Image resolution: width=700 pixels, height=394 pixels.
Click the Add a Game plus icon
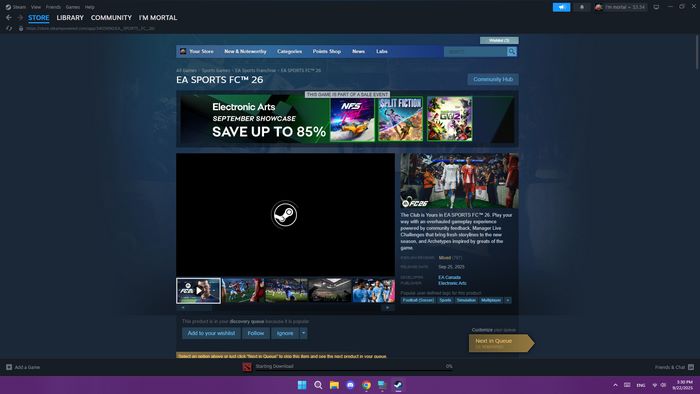point(9,367)
